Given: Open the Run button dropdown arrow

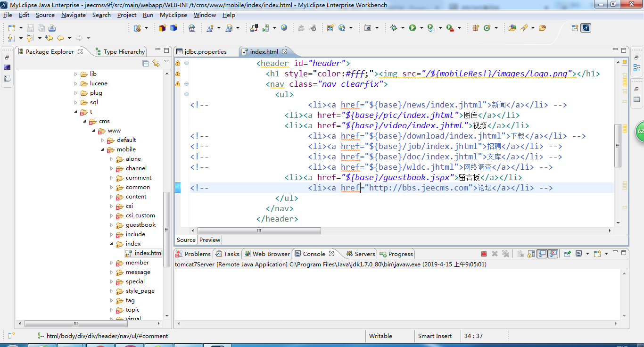Looking at the screenshot, I should point(421,28).
